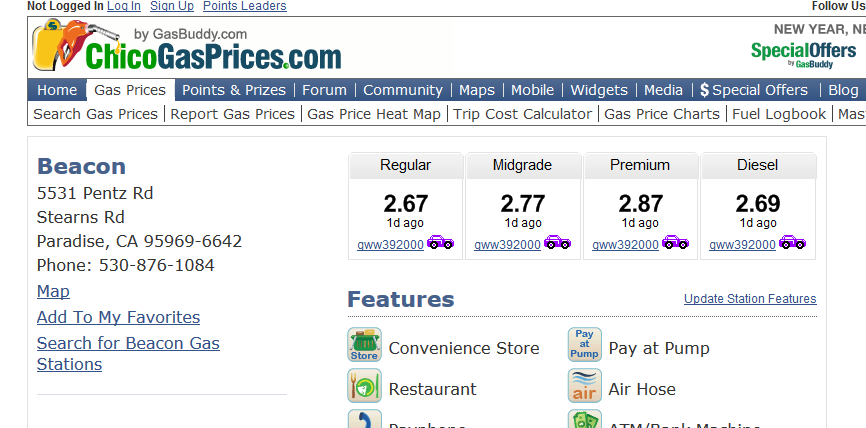Click the purple car icon under Regular price
Viewport: 866px width, 428px height.
tap(440, 242)
